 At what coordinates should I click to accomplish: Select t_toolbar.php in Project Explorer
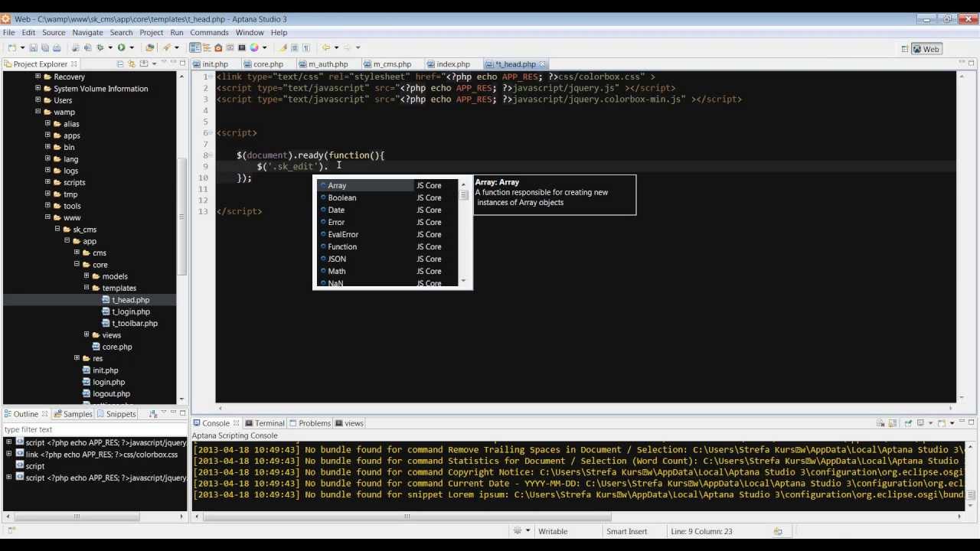tap(135, 323)
